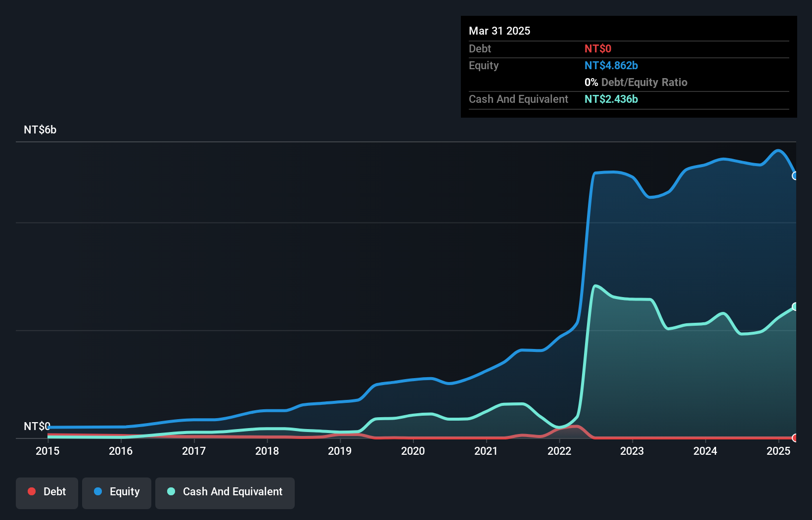Screen dimensions: 812x520
Task: Select the Equity endpoint marker at Mar 2025
Action: coord(795,176)
